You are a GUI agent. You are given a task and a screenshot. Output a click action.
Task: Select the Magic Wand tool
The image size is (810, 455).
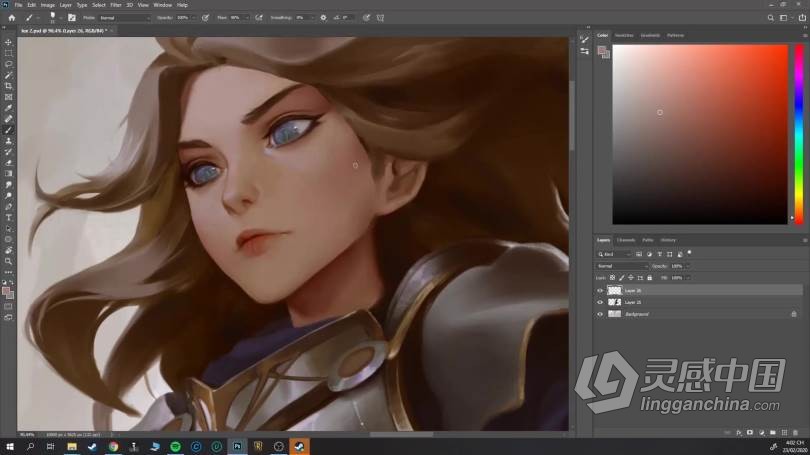pyautogui.click(x=8, y=75)
